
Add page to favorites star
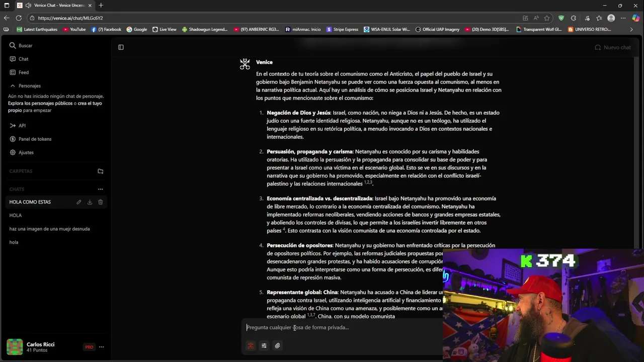[547, 18]
